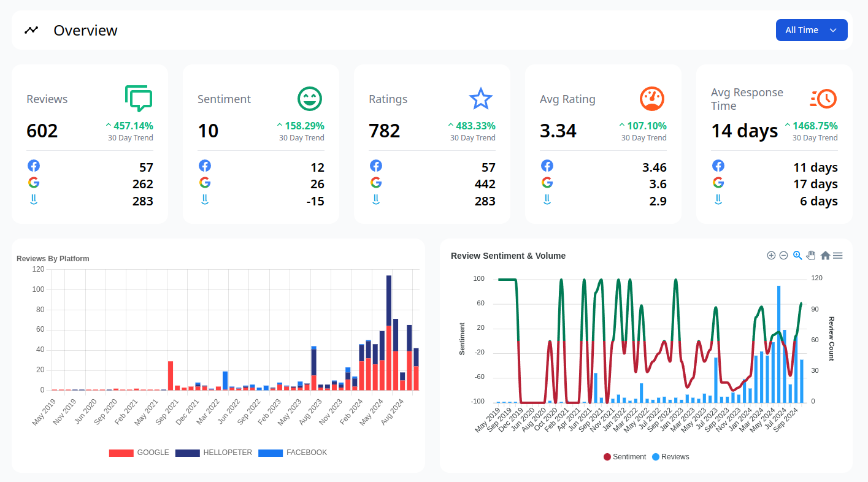Click the Avg Response Time clock icon
This screenshot has width=868, height=482.
pyautogui.click(x=823, y=98)
